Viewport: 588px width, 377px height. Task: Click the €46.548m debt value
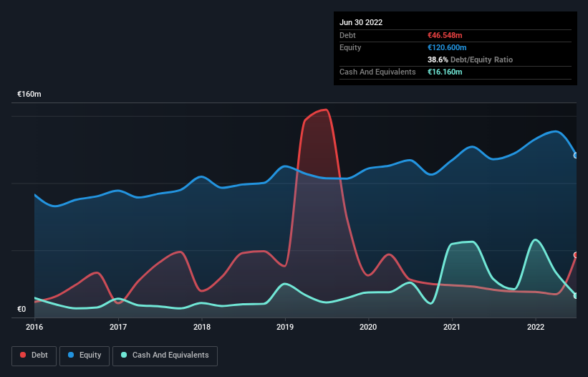click(x=445, y=35)
